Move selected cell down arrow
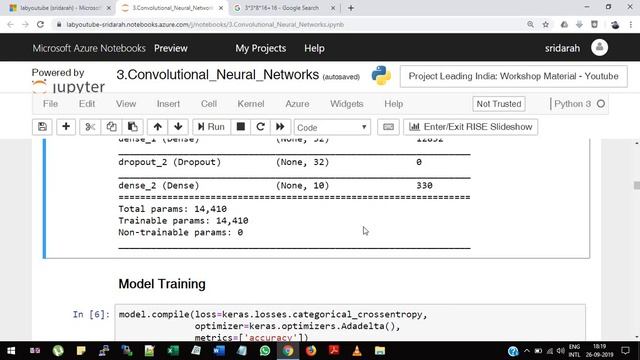 (178, 127)
